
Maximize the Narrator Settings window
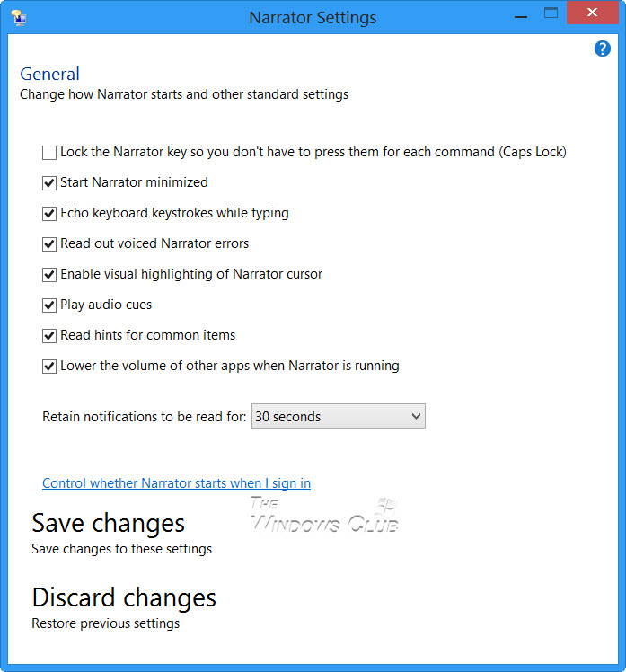point(551,13)
